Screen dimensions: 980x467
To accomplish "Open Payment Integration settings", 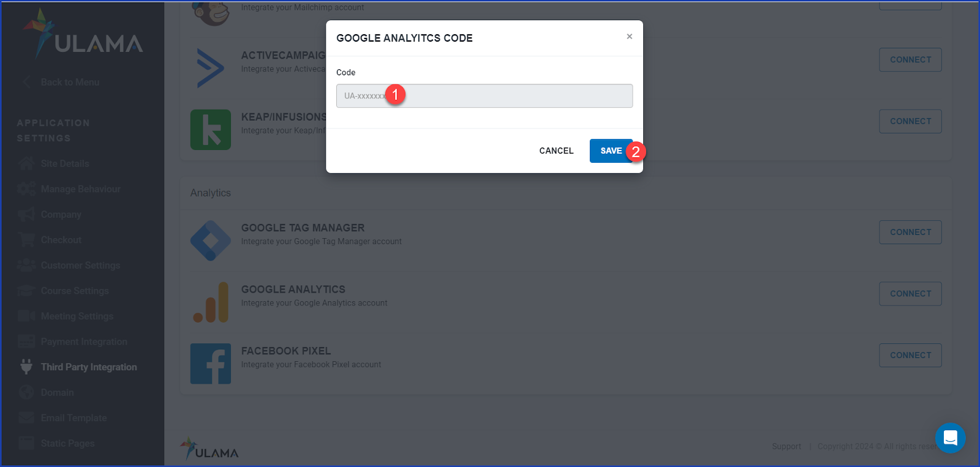I will point(84,342).
